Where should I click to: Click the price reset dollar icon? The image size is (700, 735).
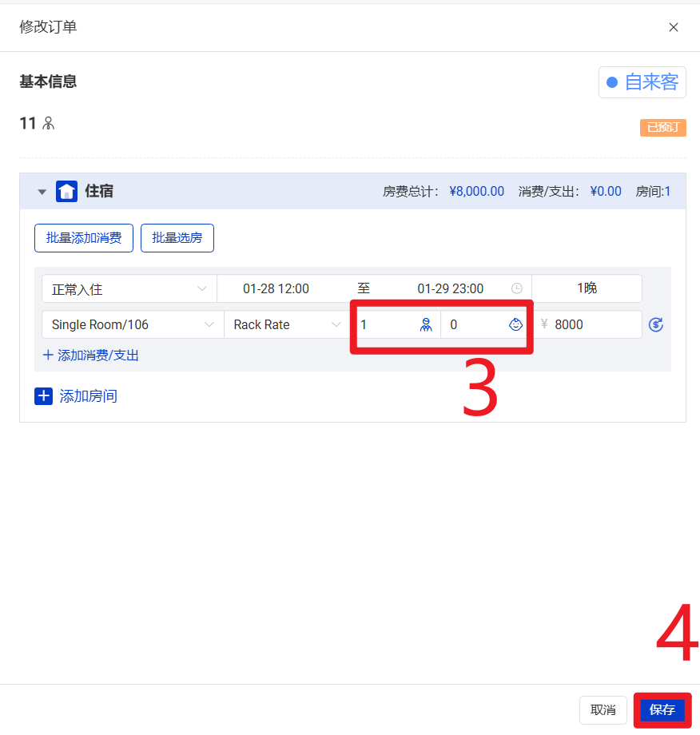[656, 324]
